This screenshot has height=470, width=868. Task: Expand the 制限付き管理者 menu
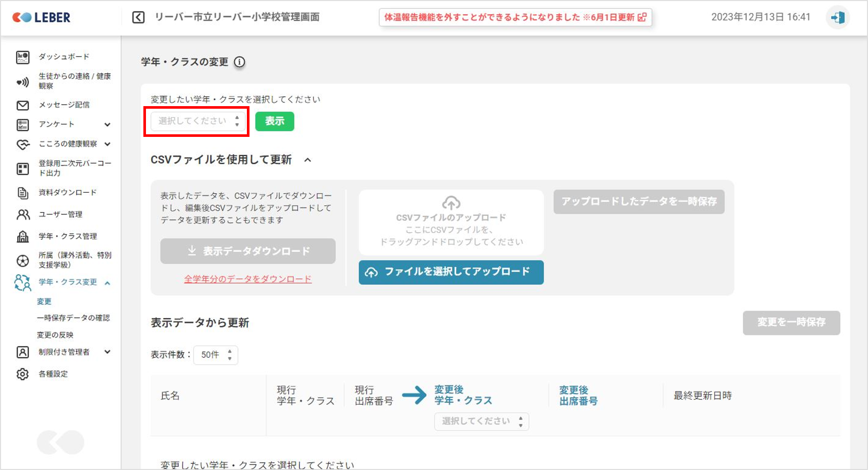coord(107,352)
